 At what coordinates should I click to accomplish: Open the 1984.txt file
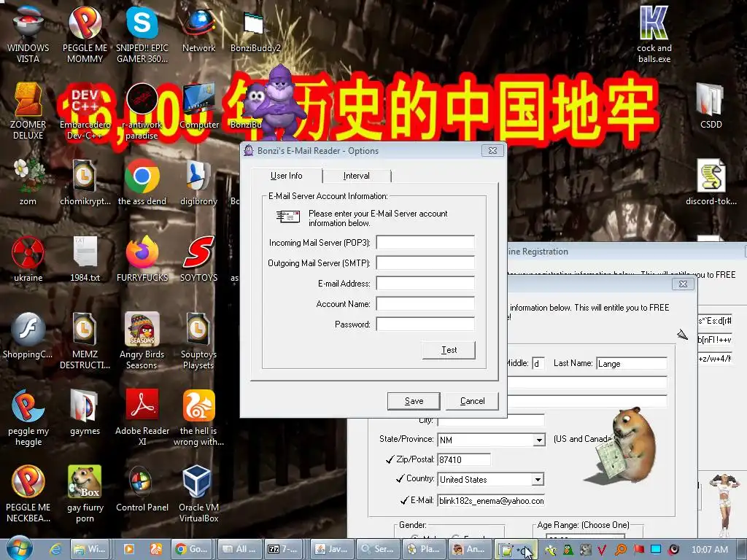pyautogui.click(x=85, y=259)
